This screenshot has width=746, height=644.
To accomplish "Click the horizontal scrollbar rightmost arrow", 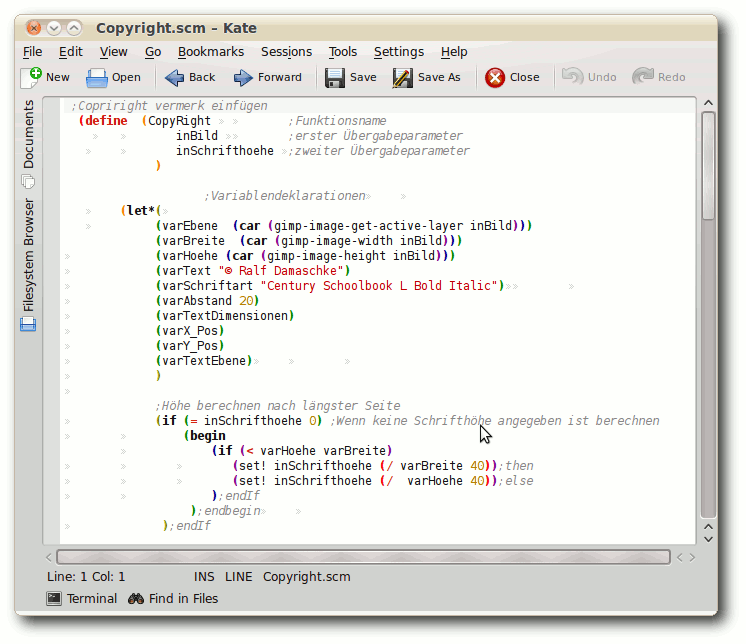I will [x=692, y=557].
